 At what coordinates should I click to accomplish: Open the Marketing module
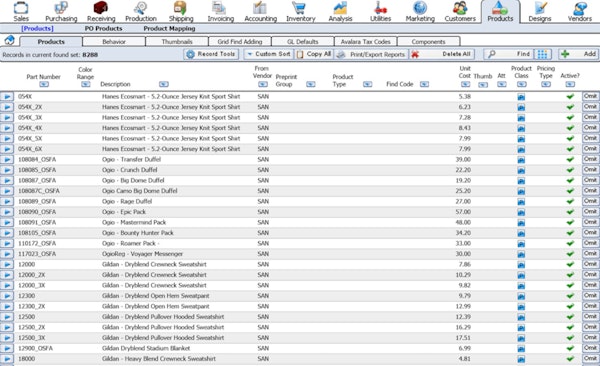click(420, 11)
